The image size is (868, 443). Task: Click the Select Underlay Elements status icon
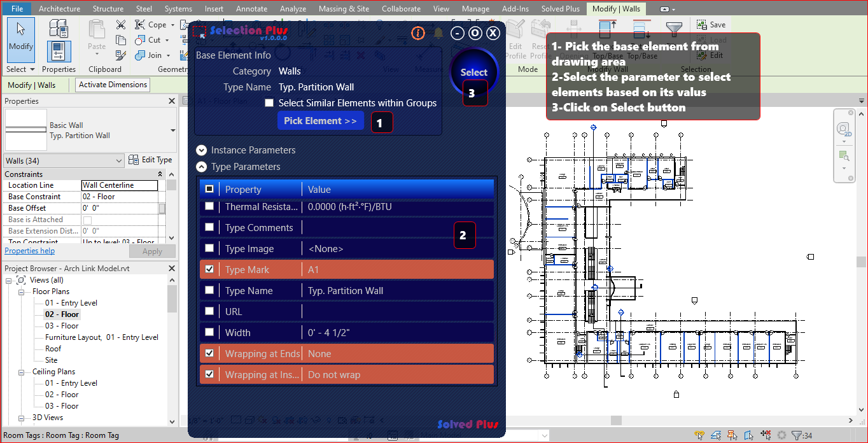pyautogui.click(x=716, y=435)
